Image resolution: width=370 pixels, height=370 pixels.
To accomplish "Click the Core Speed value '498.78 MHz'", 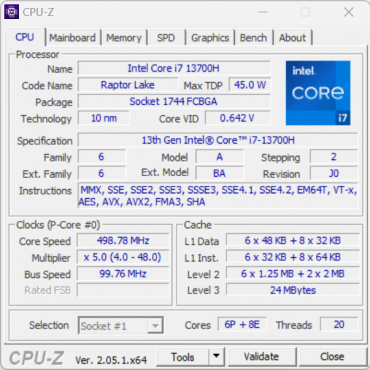I will (x=123, y=240).
